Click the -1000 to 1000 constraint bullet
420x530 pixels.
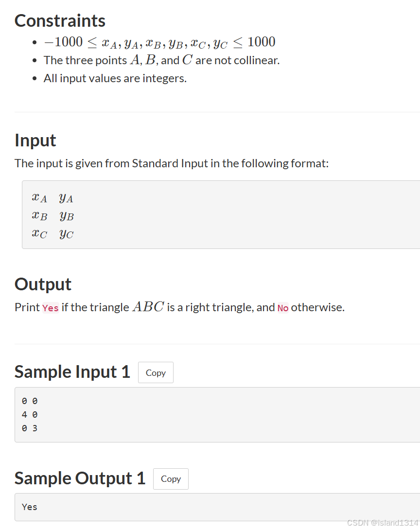tap(159, 42)
